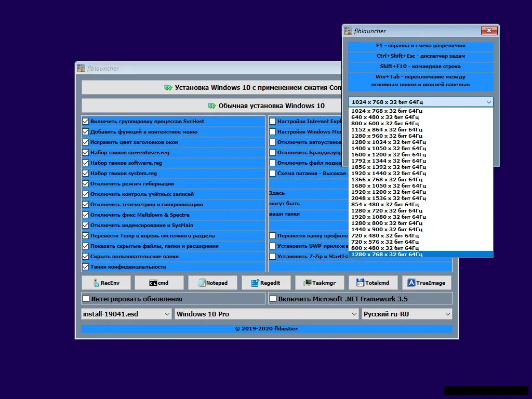Select 1600 x 1200 x 32 бит resolution
This screenshot has height=399, width=532.
421,154
